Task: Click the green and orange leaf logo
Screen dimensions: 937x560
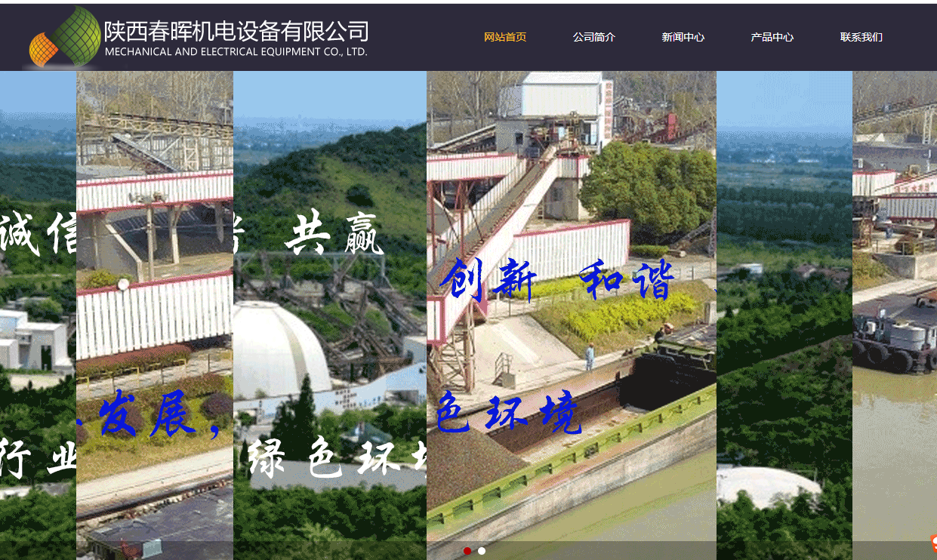Action: (x=66, y=36)
